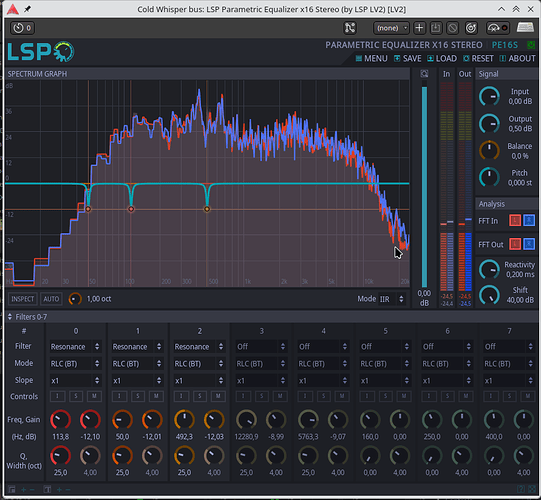This screenshot has height=500, width=541.
Task: Click the Input gain knob
Action: [x=489, y=96]
